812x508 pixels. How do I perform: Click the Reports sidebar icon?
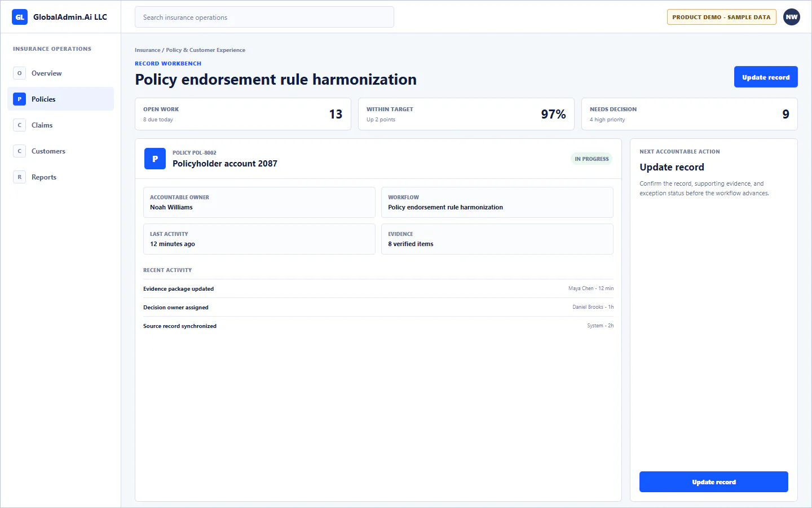tap(20, 177)
